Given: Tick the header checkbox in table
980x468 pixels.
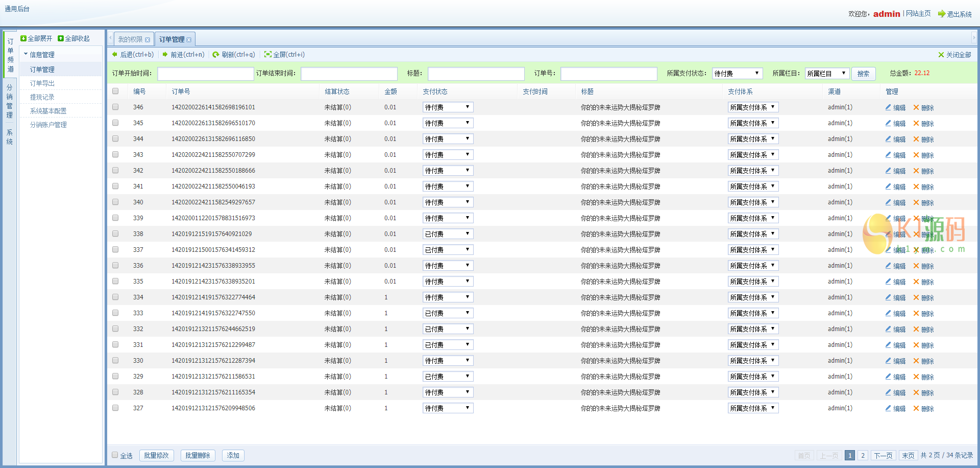Looking at the screenshot, I should pyautogui.click(x=115, y=91).
